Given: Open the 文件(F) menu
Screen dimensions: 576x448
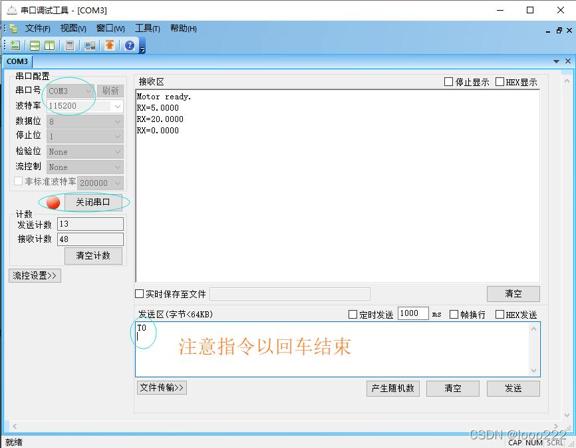Looking at the screenshot, I should [x=37, y=28].
